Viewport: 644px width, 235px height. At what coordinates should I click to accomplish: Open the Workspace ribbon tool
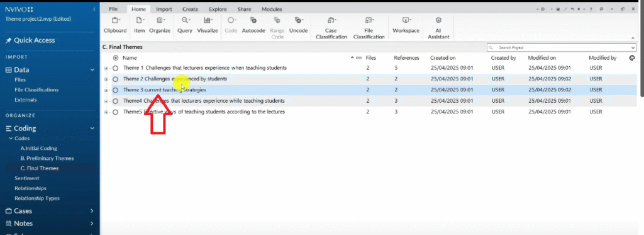[406, 25]
